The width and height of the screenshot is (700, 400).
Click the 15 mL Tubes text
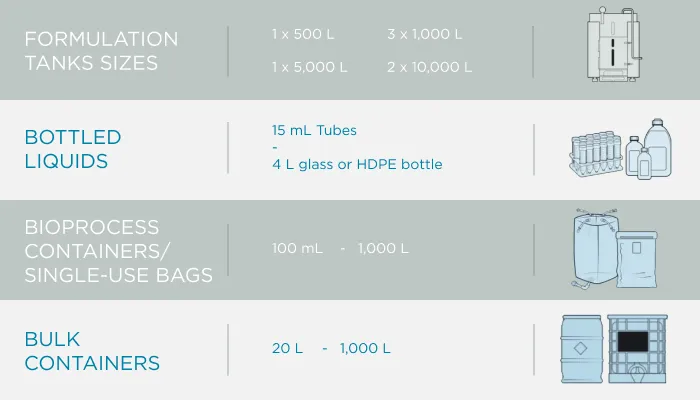point(314,130)
